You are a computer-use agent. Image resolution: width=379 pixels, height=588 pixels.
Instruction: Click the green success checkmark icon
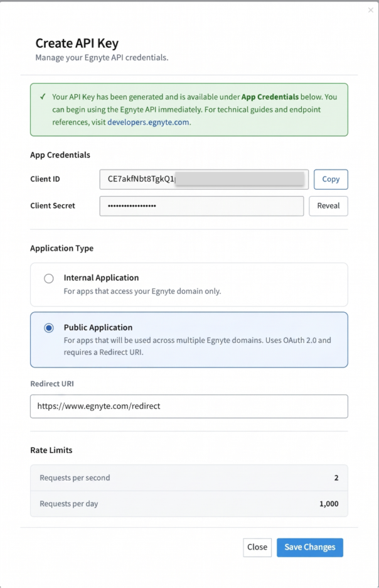(43, 97)
